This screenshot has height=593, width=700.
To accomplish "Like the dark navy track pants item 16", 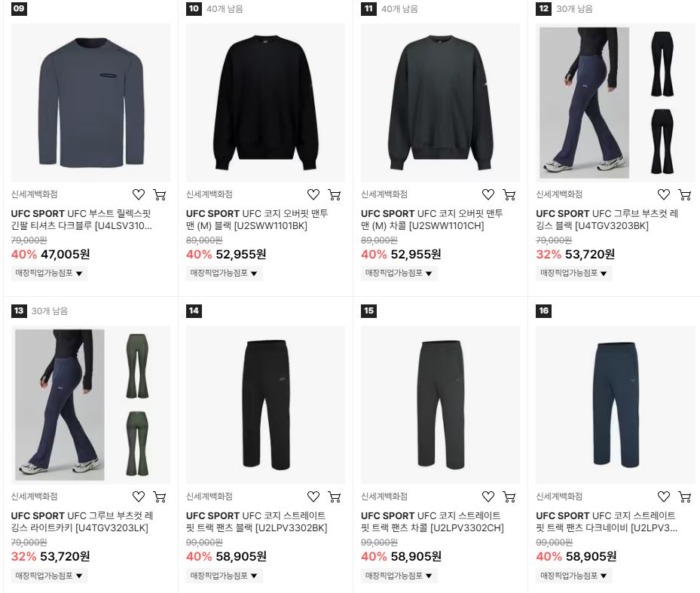I will click(x=663, y=497).
